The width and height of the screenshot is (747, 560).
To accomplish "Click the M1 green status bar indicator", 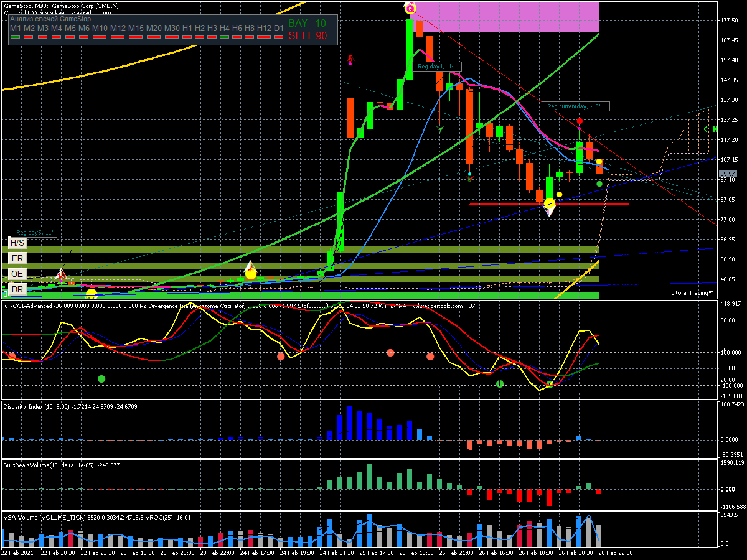I will (16, 37).
